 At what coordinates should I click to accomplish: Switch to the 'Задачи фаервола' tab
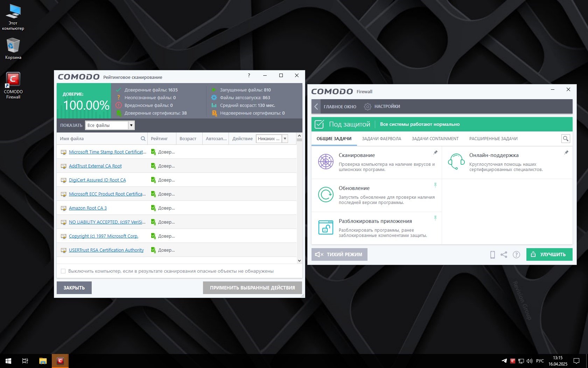pyautogui.click(x=381, y=139)
